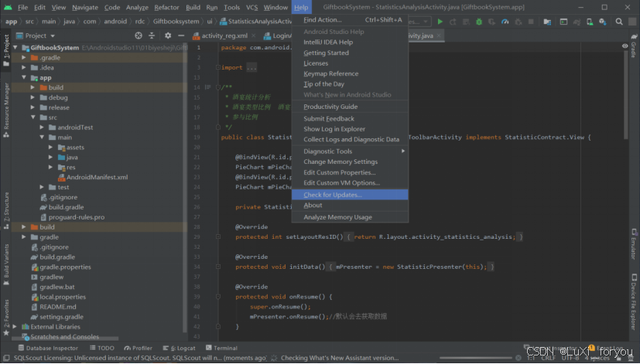The height and width of the screenshot is (364, 640).
Task: Open the Database Inspector tool button
Action: coord(48,348)
